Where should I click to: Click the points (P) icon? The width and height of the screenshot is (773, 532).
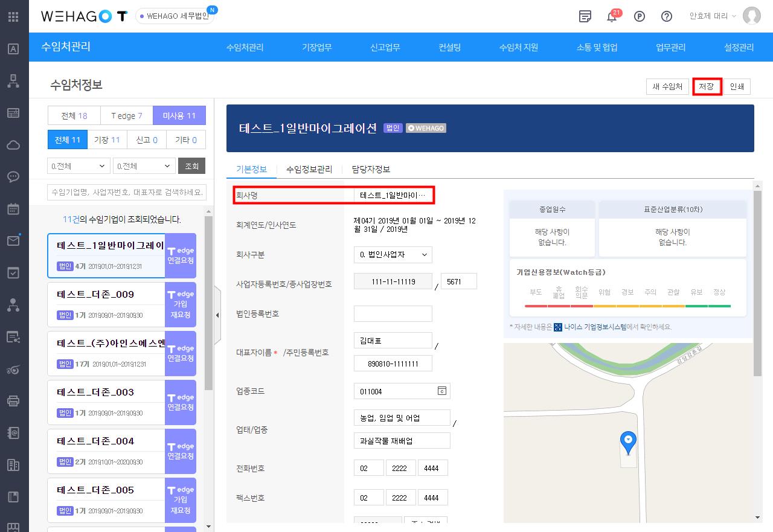point(640,16)
